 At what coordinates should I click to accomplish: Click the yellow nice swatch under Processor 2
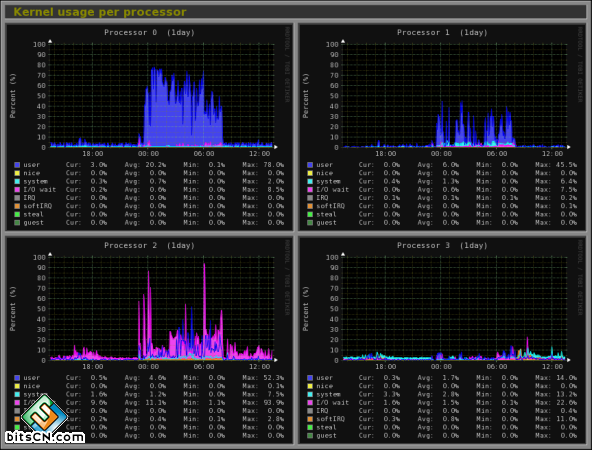pos(17,386)
